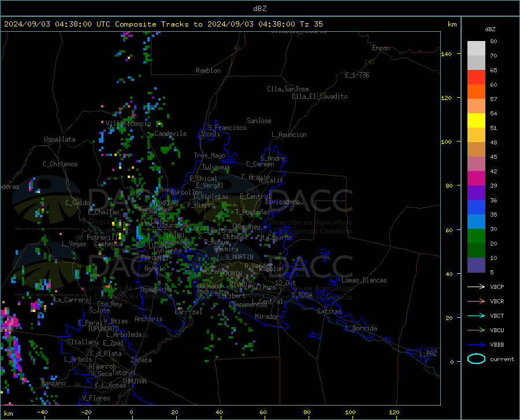Click the Uspallata map label
Viewport: 520px width, 420px height.
[x=60, y=139]
